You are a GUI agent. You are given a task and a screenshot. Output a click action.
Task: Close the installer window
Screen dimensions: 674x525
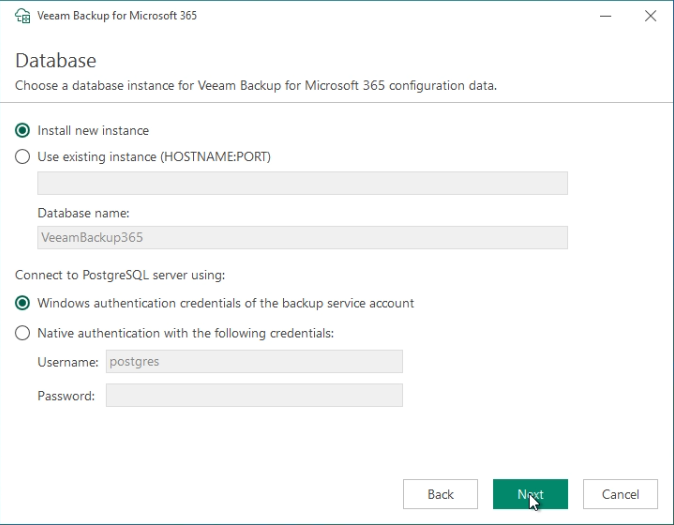click(x=650, y=16)
